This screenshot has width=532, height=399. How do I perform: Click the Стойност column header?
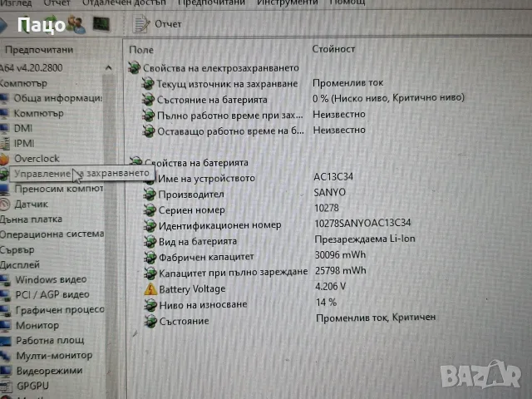click(333, 49)
